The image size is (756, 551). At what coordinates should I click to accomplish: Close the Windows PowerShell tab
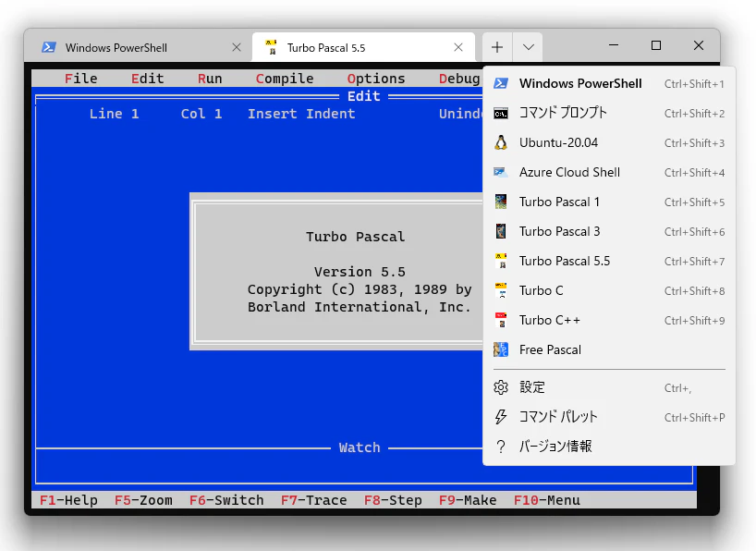(237, 47)
